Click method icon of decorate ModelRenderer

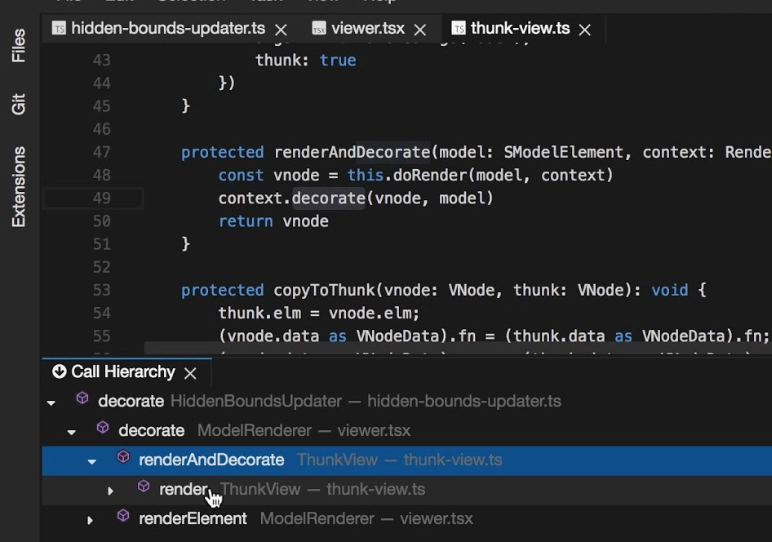click(102, 427)
